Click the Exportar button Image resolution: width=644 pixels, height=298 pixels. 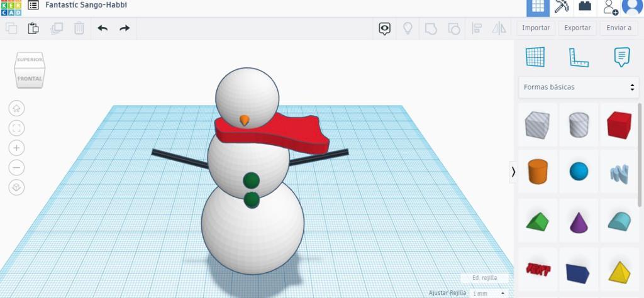pyautogui.click(x=577, y=28)
